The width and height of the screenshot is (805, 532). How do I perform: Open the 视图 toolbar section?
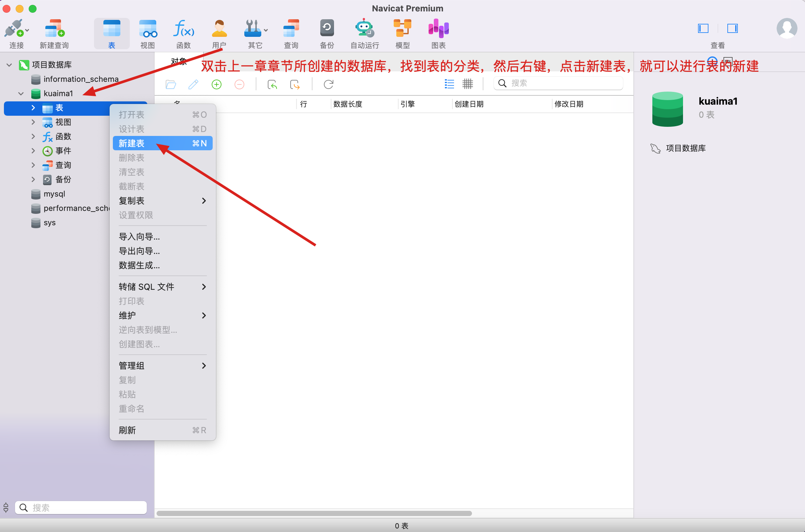[x=148, y=28]
